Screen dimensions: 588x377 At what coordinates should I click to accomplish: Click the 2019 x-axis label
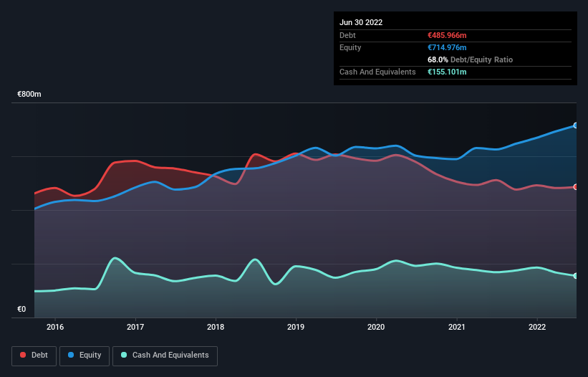[x=296, y=327]
